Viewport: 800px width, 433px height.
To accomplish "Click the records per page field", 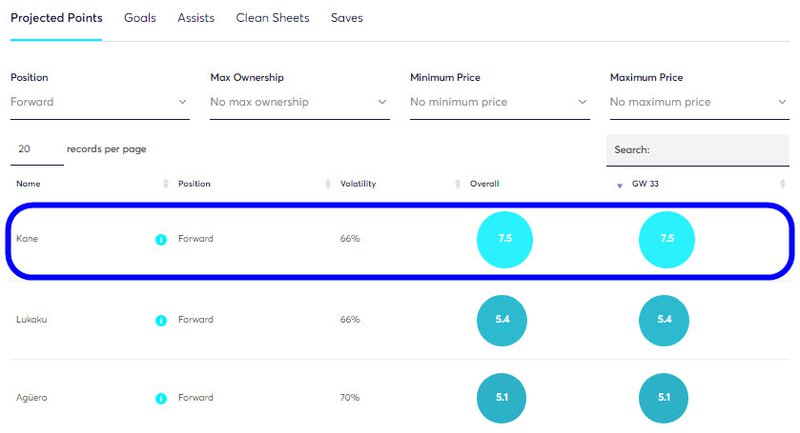I will coord(30,149).
